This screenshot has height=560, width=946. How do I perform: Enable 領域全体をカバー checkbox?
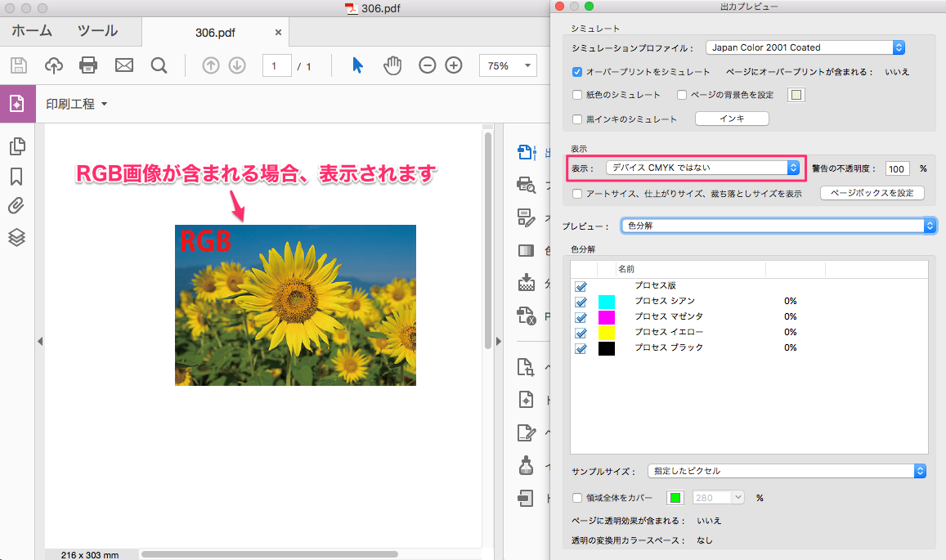(576, 498)
